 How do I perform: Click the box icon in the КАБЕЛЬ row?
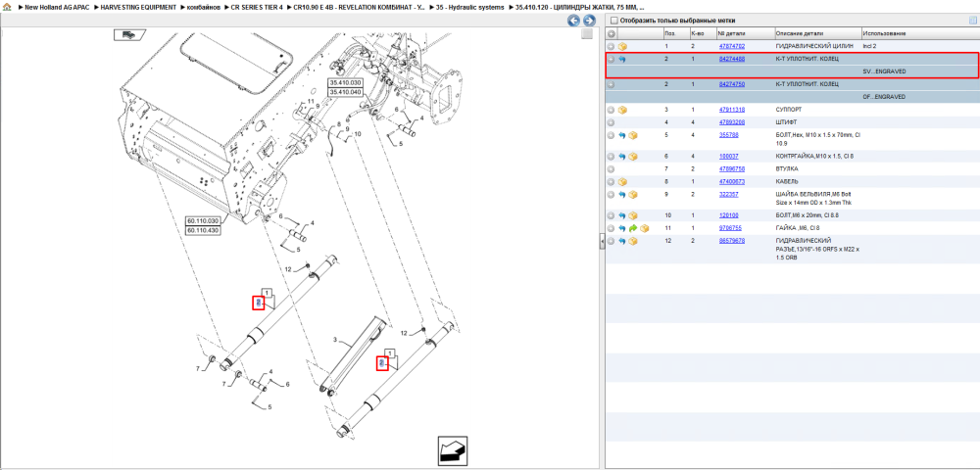coord(622,181)
